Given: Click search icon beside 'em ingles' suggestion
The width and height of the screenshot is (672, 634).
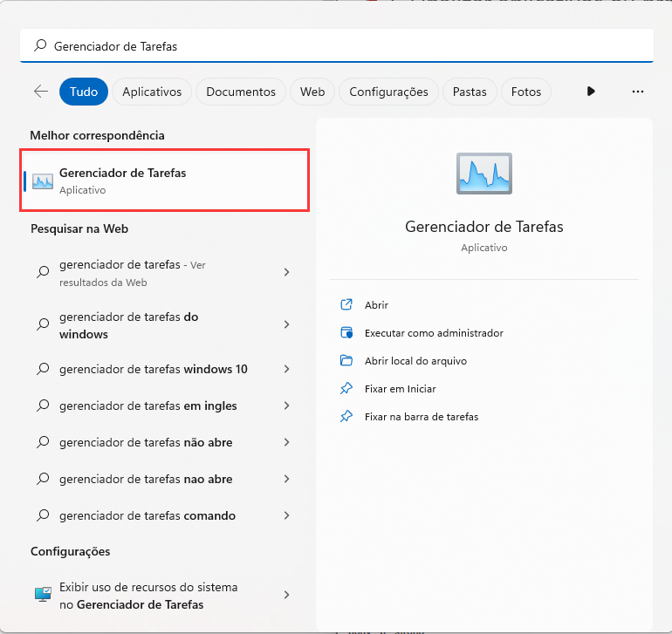Looking at the screenshot, I should click(x=43, y=406).
